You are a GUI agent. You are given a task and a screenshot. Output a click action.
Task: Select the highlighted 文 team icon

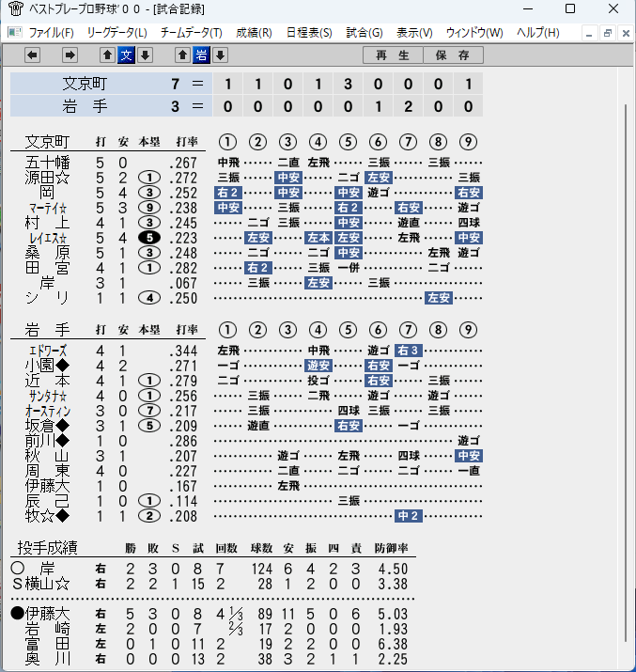126,55
